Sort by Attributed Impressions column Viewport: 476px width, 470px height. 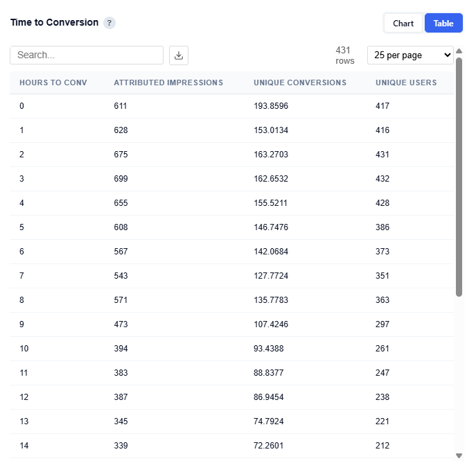tap(168, 82)
